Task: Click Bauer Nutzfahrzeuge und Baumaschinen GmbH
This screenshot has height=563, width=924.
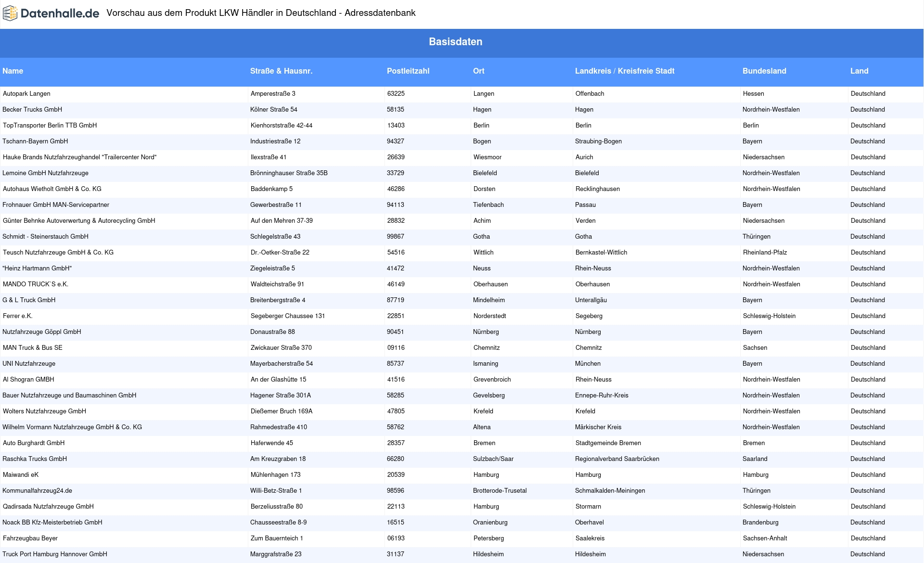Action: pyautogui.click(x=69, y=396)
